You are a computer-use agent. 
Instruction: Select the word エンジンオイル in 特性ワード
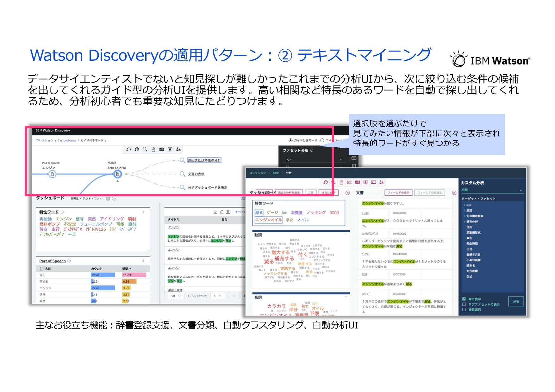pyautogui.click(x=269, y=220)
